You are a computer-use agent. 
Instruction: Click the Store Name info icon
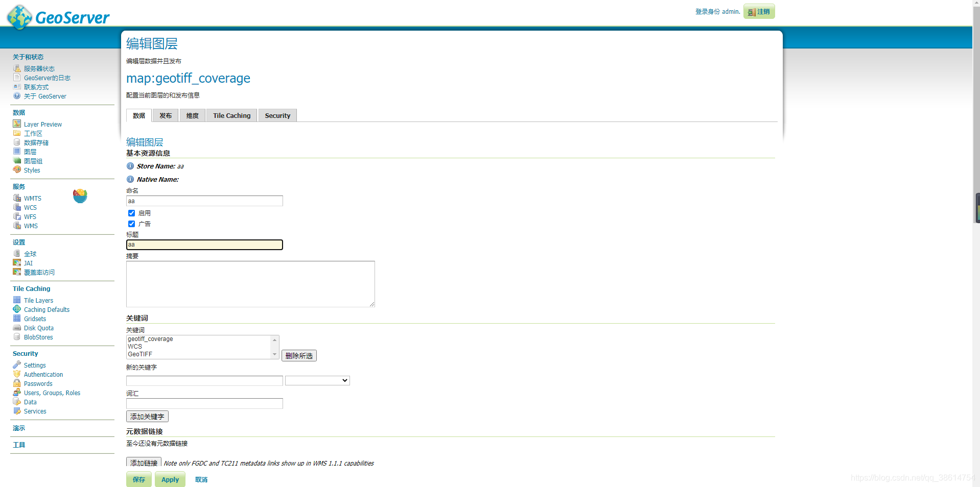[x=130, y=166]
